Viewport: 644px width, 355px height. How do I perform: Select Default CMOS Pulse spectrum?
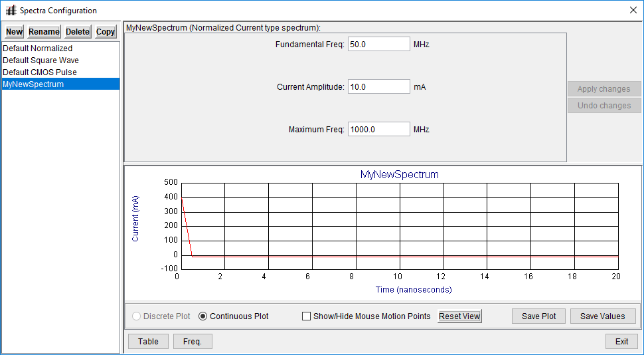[61, 72]
